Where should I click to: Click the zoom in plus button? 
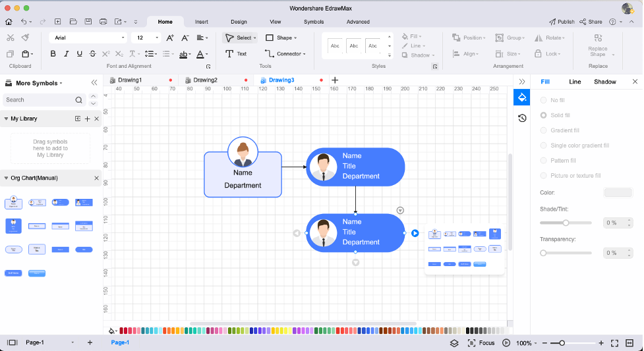click(x=601, y=343)
